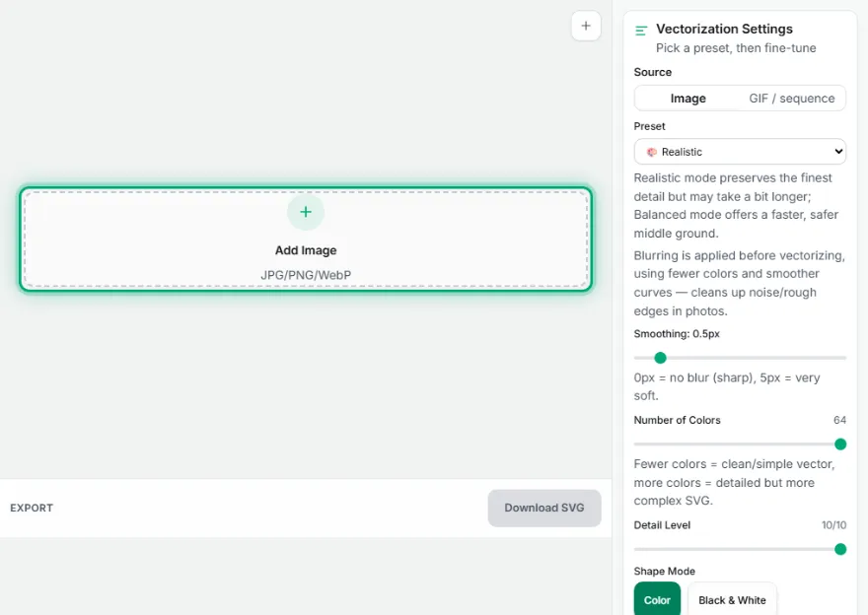
Task: Click the Source label
Action: coord(653,72)
